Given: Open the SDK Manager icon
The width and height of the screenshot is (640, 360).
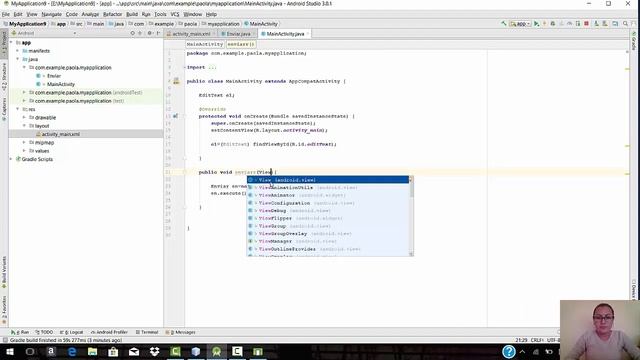Looking at the screenshot, I should click(x=605, y=24).
